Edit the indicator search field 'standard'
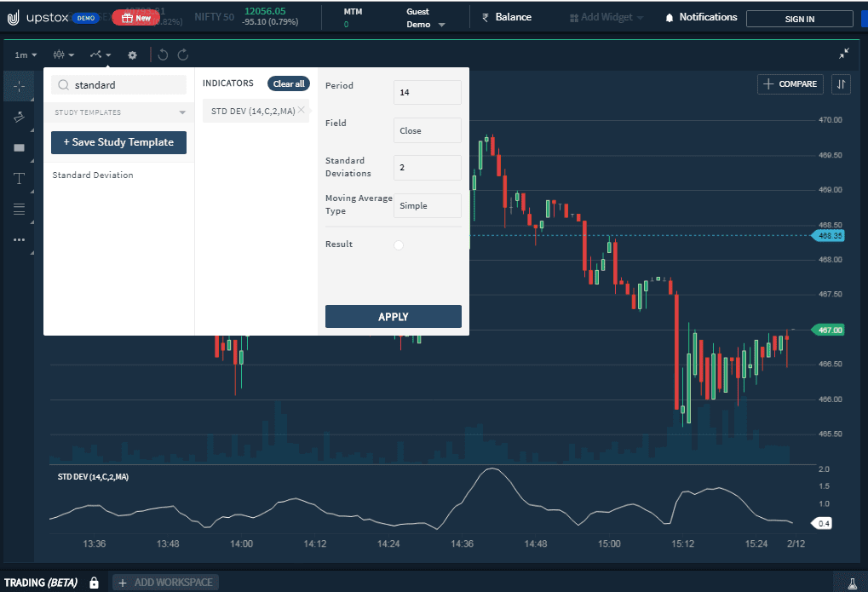Image resolution: width=868 pixels, height=592 pixels. point(118,84)
